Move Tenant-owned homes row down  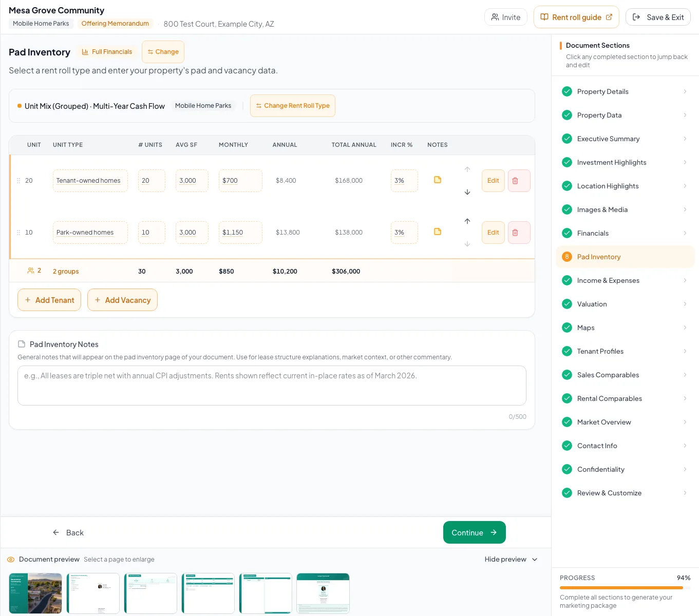pyautogui.click(x=467, y=192)
